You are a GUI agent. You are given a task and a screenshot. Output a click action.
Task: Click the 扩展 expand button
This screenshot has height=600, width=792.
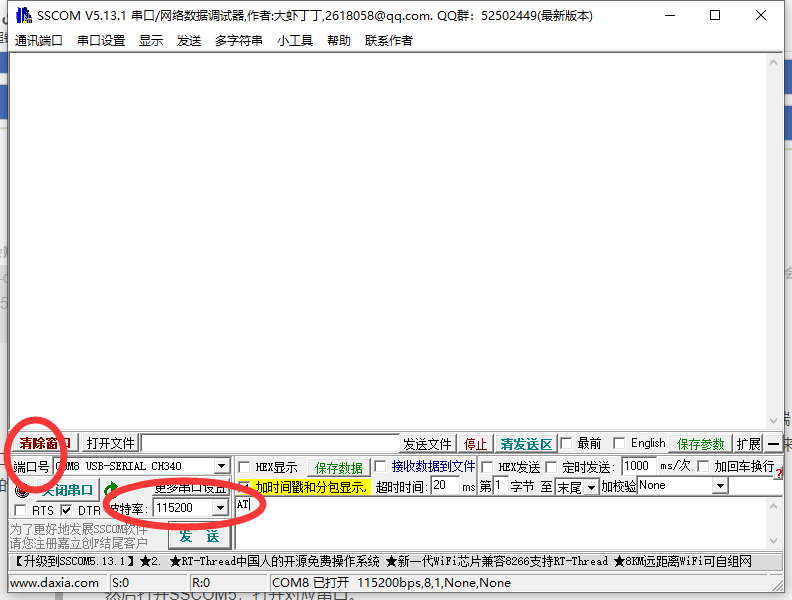[749, 444]
